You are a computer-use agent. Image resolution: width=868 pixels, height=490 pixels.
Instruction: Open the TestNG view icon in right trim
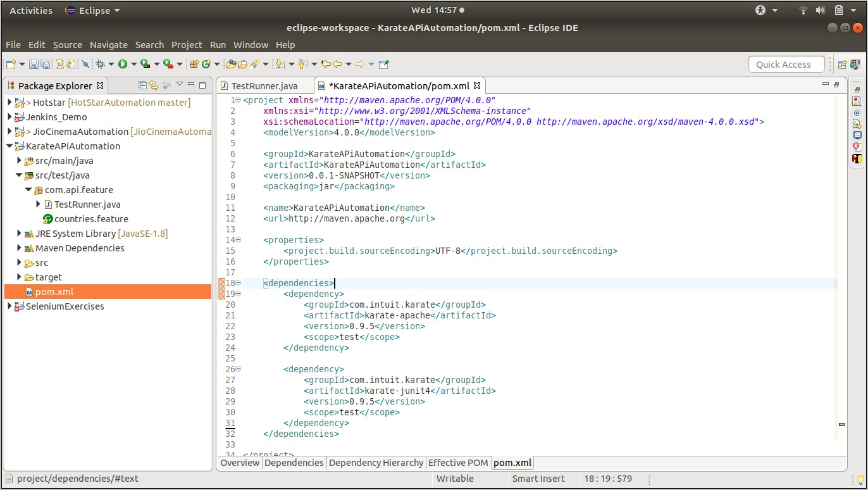tap(857, 158)
